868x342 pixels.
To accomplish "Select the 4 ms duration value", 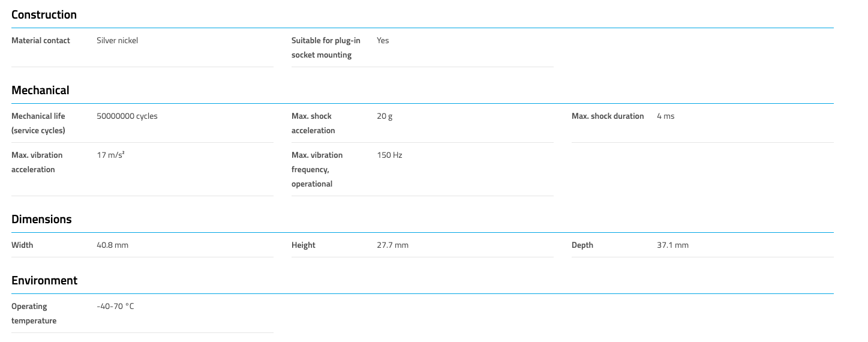I will click(x=665, y=116).
